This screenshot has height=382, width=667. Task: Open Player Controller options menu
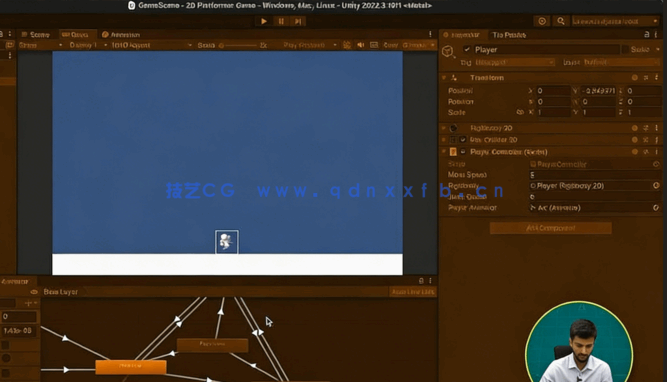(656, 152)
